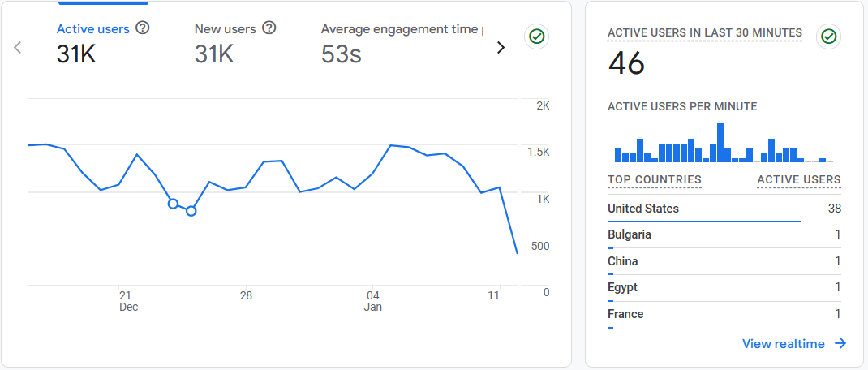This screenshot has height=370, width=868.
Task: Show next metrics with right chevron
Action: [501, 47]
